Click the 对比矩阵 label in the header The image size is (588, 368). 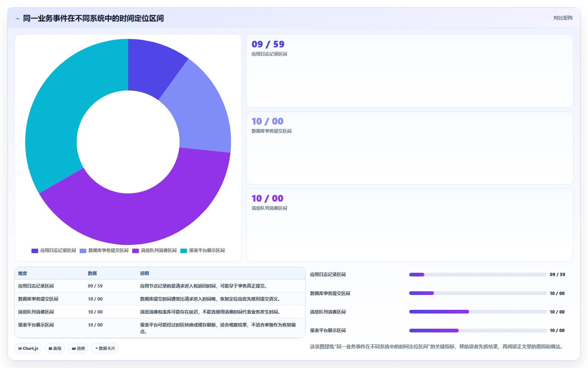[563, 18]
